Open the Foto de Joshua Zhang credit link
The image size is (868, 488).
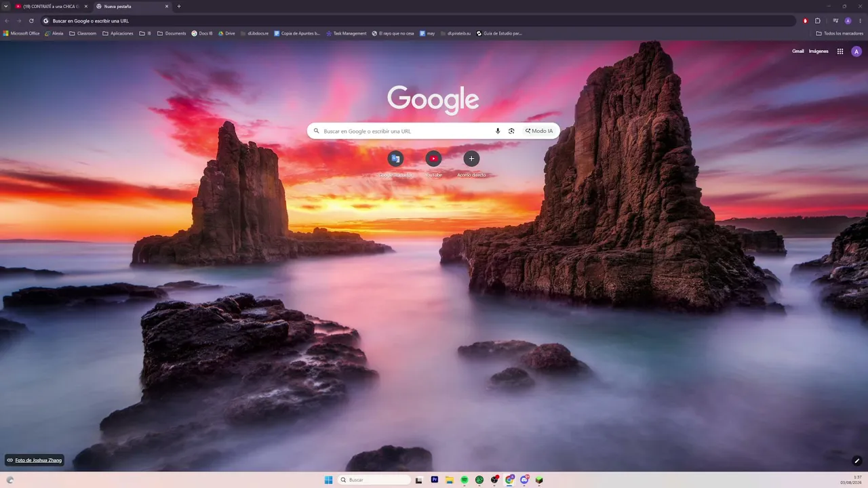click(x=35, y=460)
